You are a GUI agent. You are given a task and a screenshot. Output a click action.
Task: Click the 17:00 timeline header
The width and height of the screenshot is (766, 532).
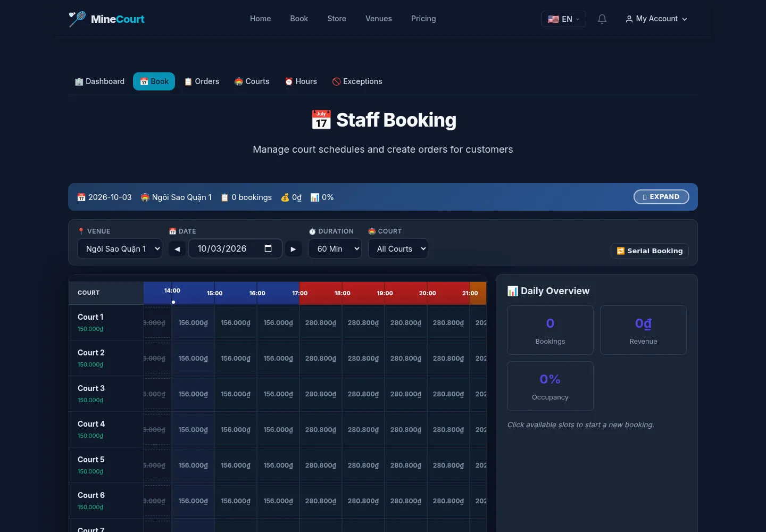pyautogui.click(x=300, y=293)
